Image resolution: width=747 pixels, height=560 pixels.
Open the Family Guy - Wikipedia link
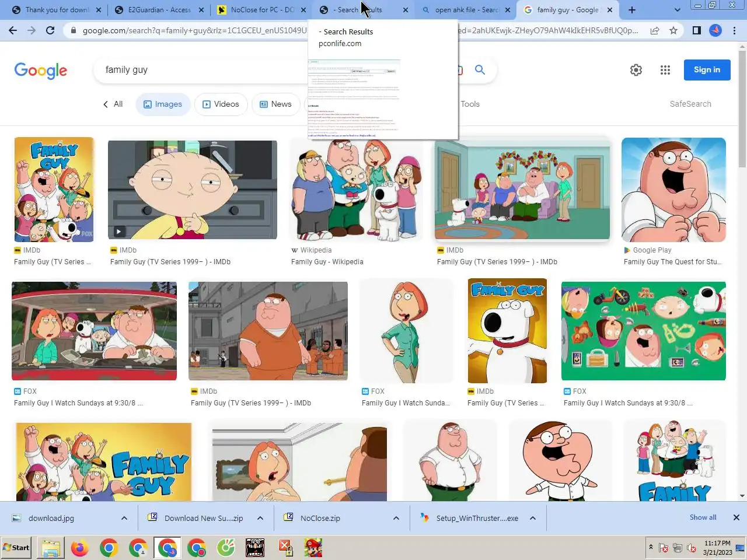pos(327,262)
